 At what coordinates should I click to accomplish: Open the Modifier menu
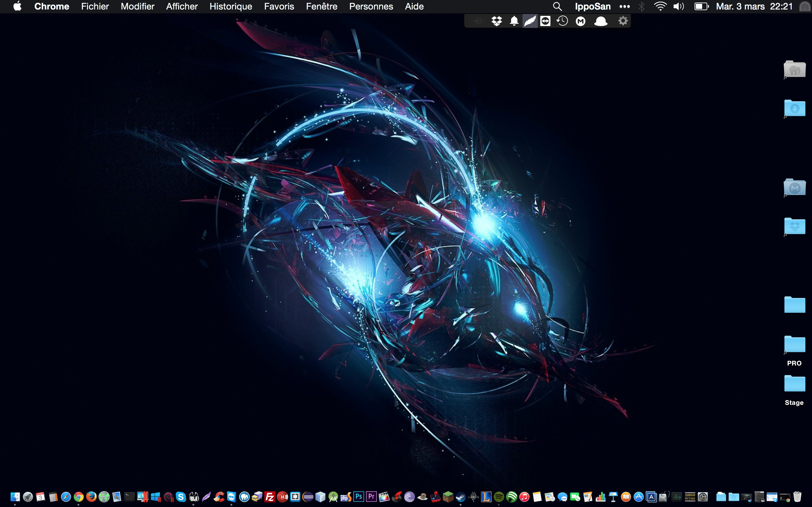[x=137, y=6]
